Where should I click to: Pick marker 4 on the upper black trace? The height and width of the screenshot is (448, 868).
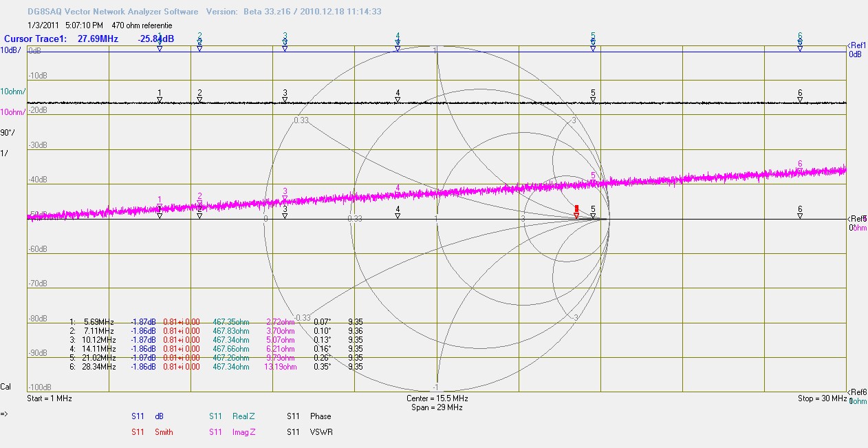(398, 96)
